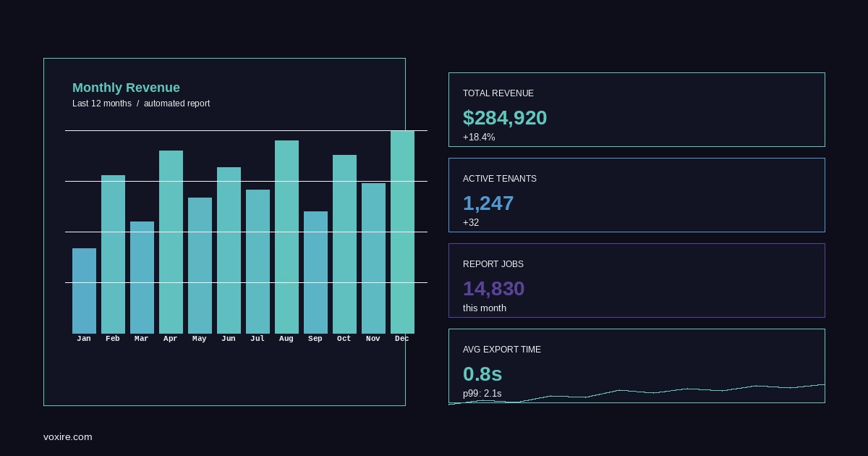Click the 14,830 report jobs value
This screenshot has height=456, width=868.
(494, 289)
